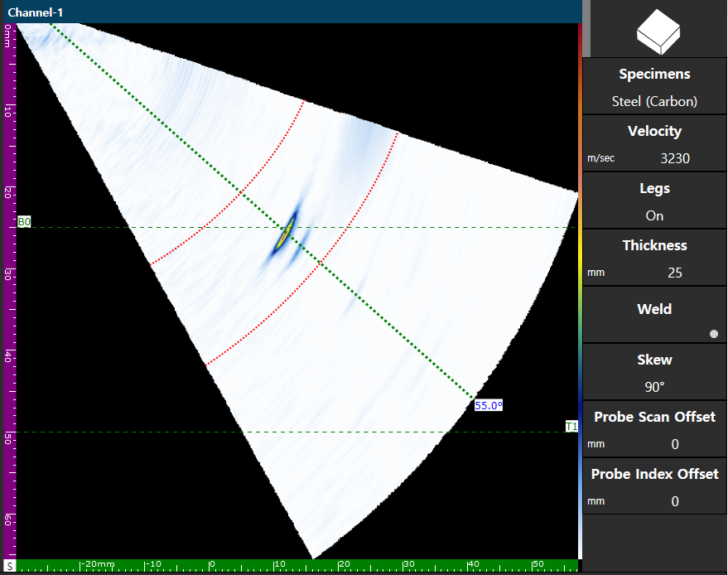Change the Skew 90° setting
Screen dimensions: 728x575
coord(654,373)
